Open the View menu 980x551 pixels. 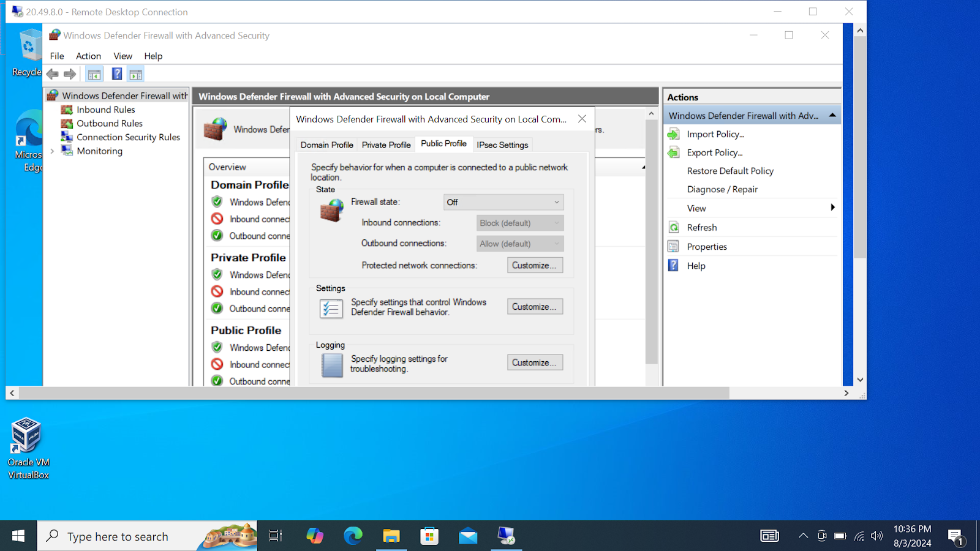pos(123,56)
